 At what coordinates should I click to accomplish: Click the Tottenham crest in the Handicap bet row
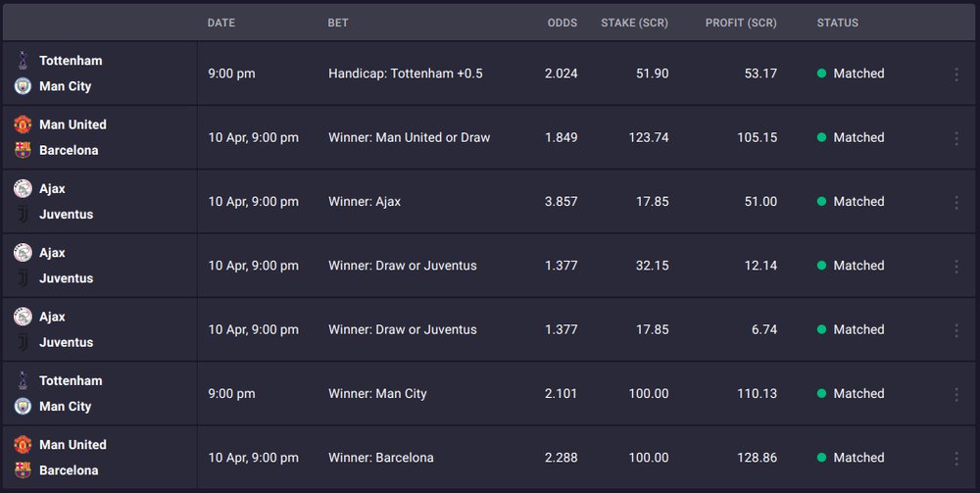(23, 61)
